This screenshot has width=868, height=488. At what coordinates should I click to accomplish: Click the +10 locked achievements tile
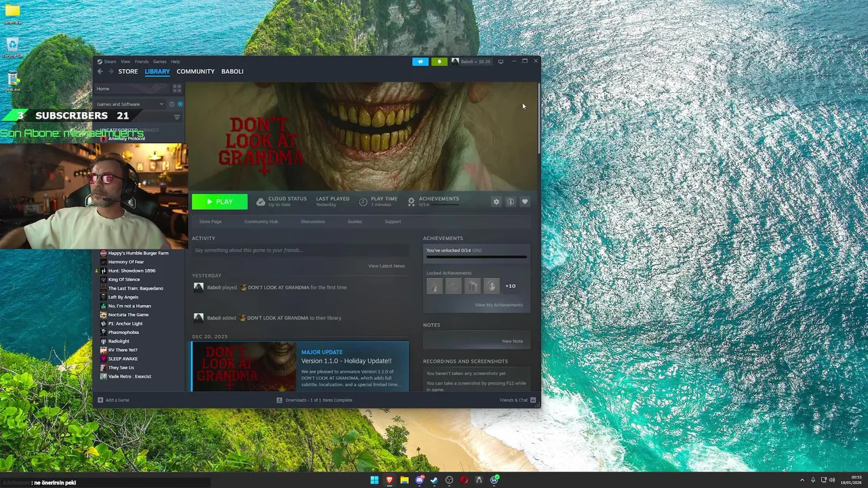(x=510, y=286)
